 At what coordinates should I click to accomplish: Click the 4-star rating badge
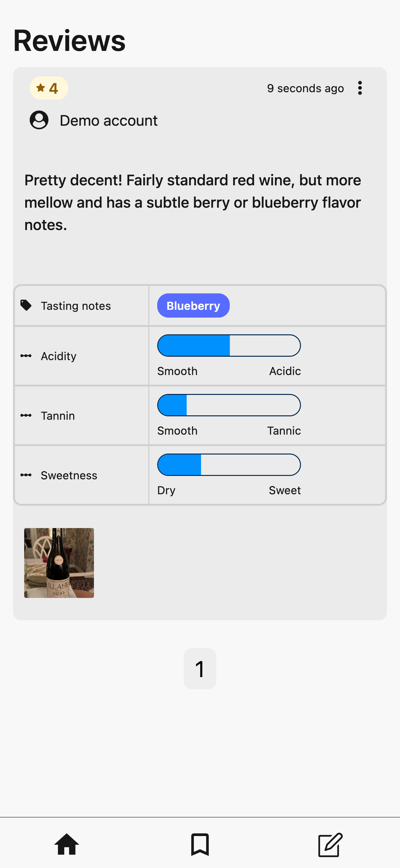click(49, 88)
